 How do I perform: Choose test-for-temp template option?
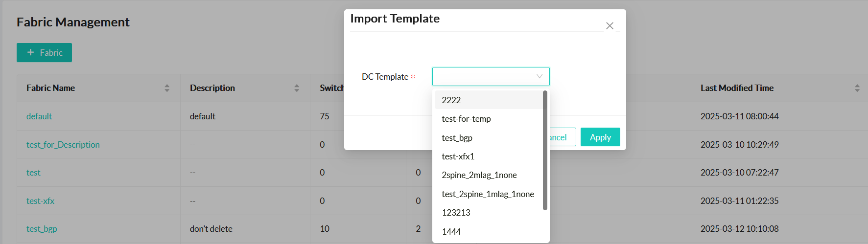click(x=466, y=119)
